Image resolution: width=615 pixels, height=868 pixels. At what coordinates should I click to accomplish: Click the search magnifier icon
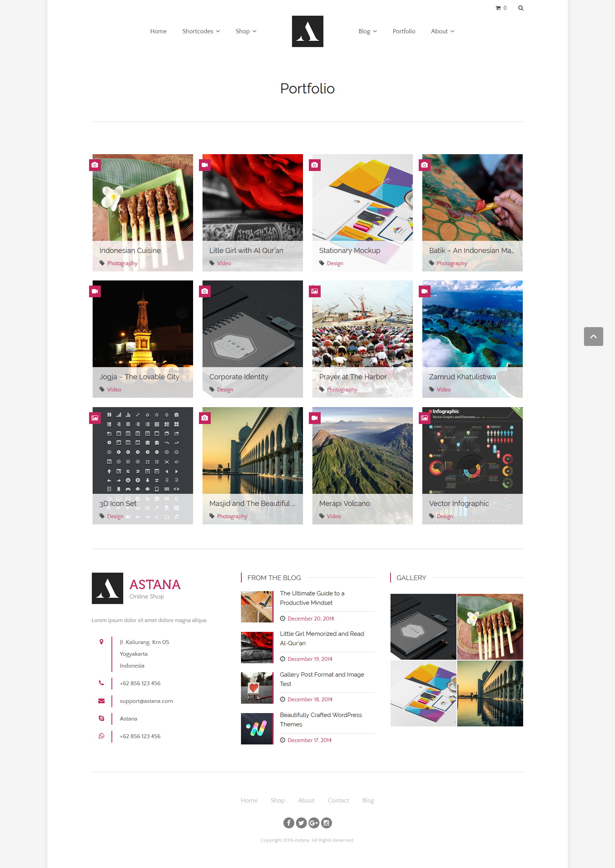(520, 8)
